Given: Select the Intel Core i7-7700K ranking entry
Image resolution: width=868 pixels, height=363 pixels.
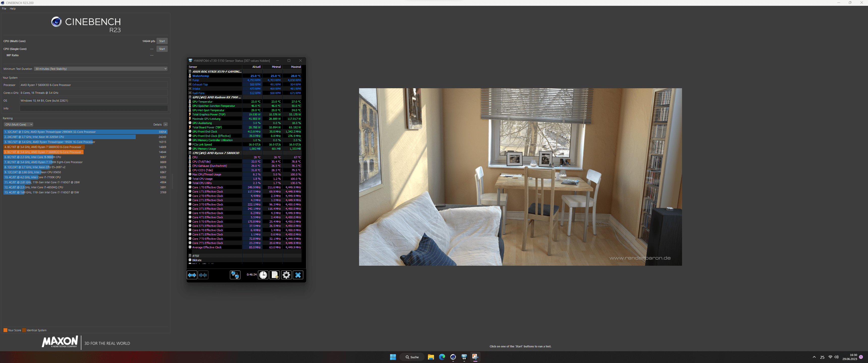Looking at the screenshot, I should point(86,177).
